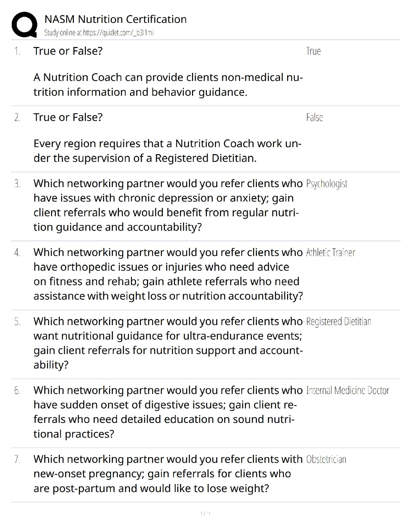Click the NASM Nutrition Certification title
Viewport: 411px width, 532px height.
pyautogui.click(x=116, y=19)
